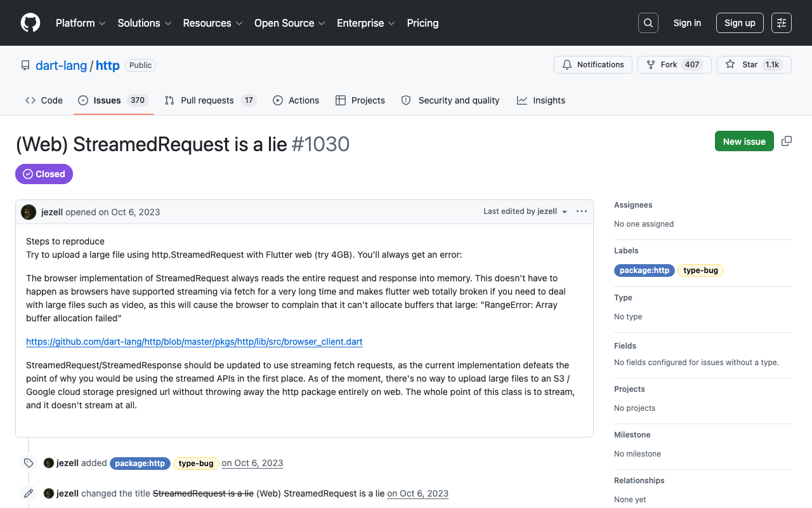This screenshot has height=508, width=812.
Task: Open the three-dot menu on issue comment
Action: click(x=582, y=211)
